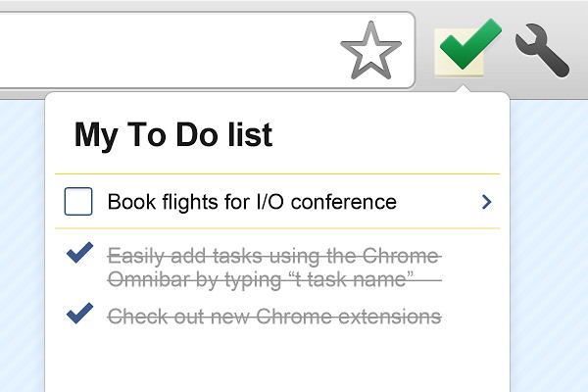588x392 pixels.
Task: Click the Check out new Chrome extensions item
Action: coord(273,317)
